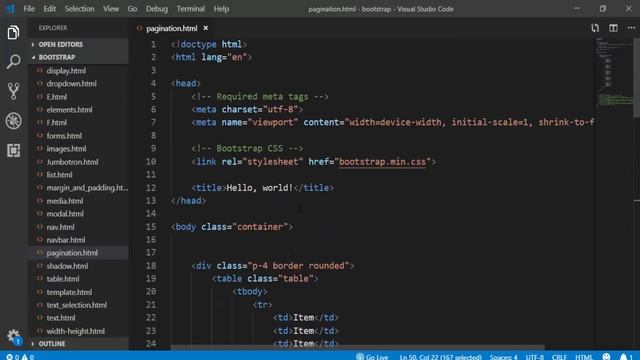Open the View menu
This screenshot has height=360, width=640.
pyautogui.click(x=111, y=9)
